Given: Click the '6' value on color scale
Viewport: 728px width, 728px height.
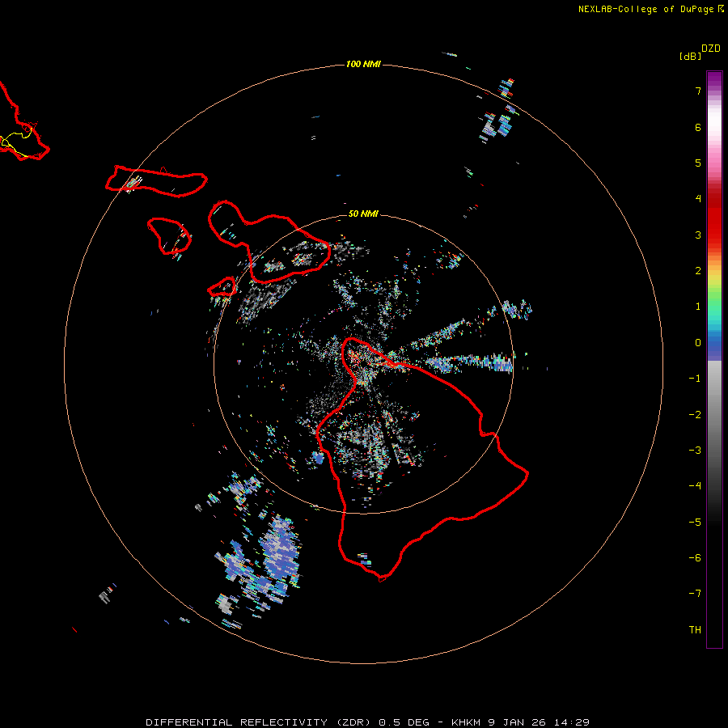Looking at the screenshot, I should tap(698, 127).
